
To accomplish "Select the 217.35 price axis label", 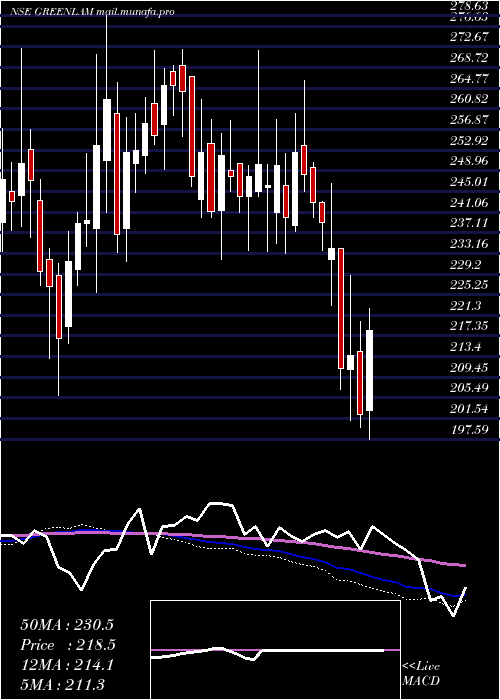I will [x=470, y=326].
